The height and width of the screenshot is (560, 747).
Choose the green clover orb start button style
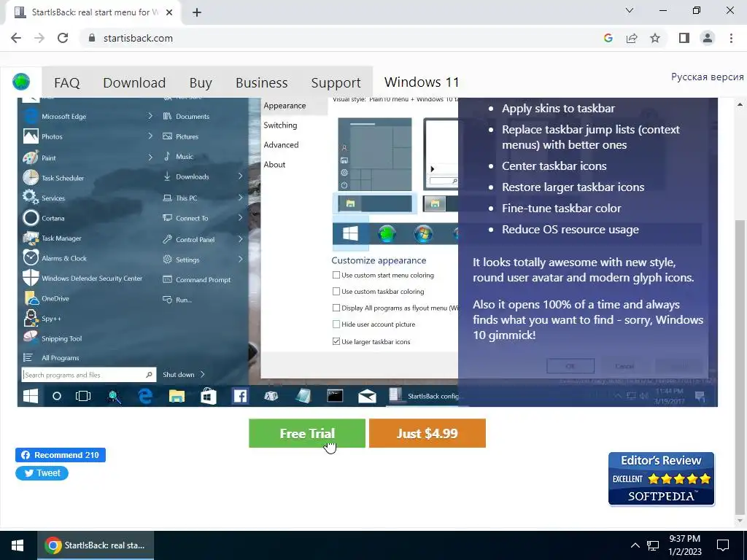387,234
